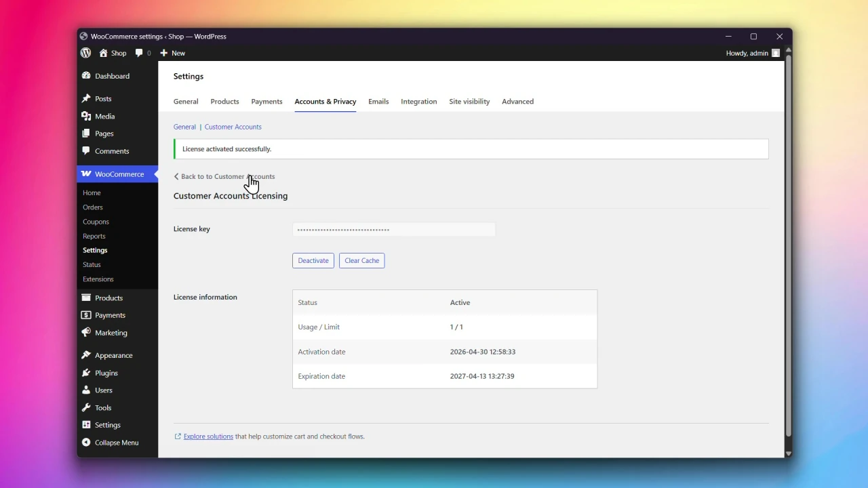Switch to the Advanced tab
This screenshot has height=488, width=868.
click(517, 102)
